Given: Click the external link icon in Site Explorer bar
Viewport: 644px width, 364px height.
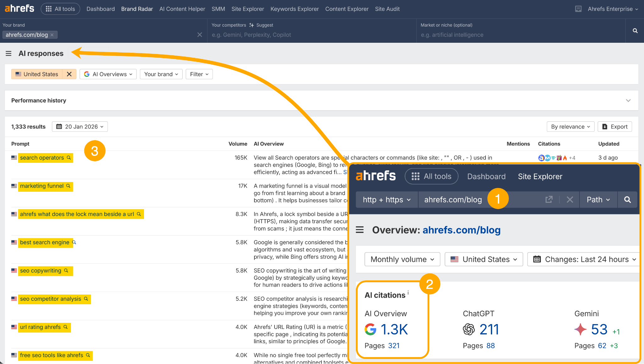Looking at the screenshot, I should 549,199.
